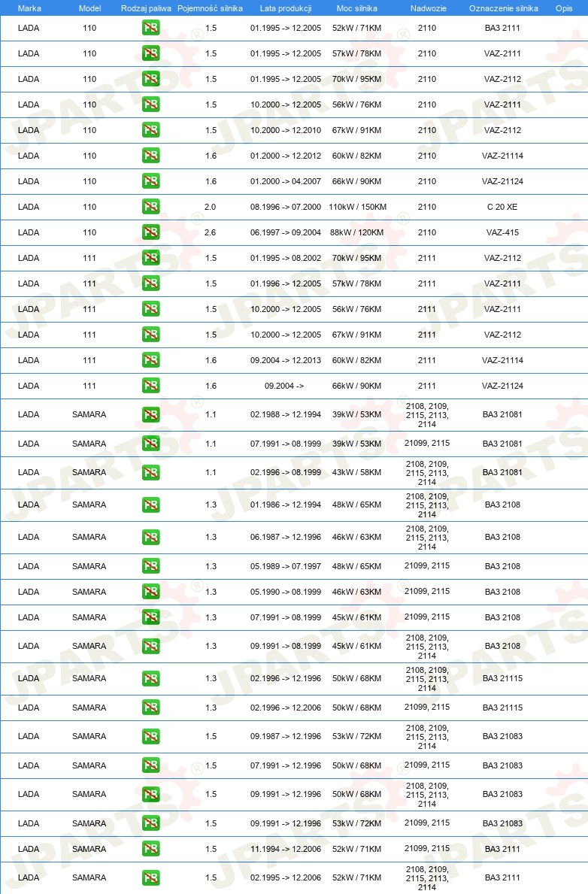Click the Lata produkcji column header
The height and width of the screenshot is (894, 588).
click(286, 8)
